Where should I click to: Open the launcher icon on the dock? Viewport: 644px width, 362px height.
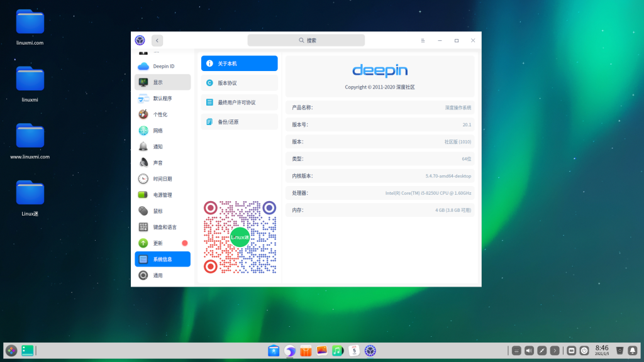point(11,351)
